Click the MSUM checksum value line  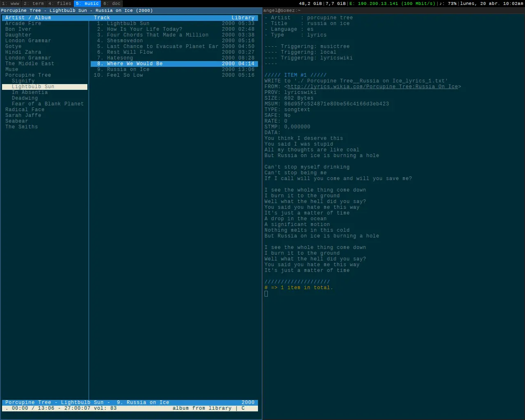[x=327, y=104]
